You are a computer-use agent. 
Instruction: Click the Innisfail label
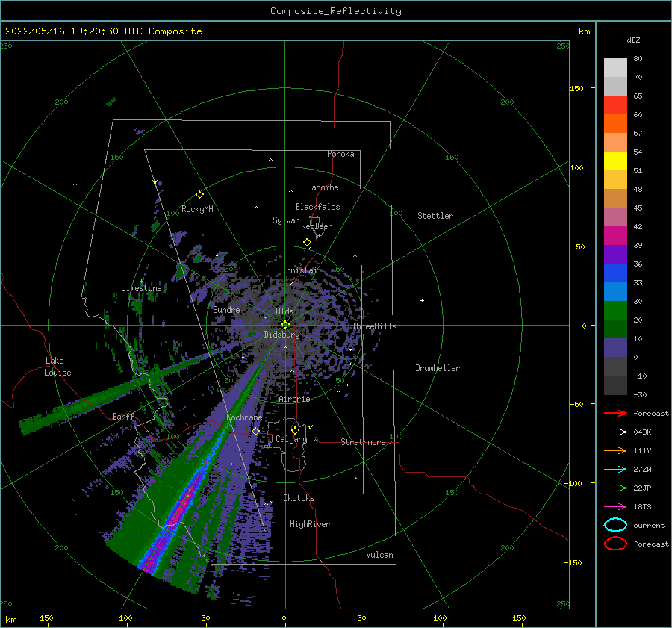click(302, 270)
